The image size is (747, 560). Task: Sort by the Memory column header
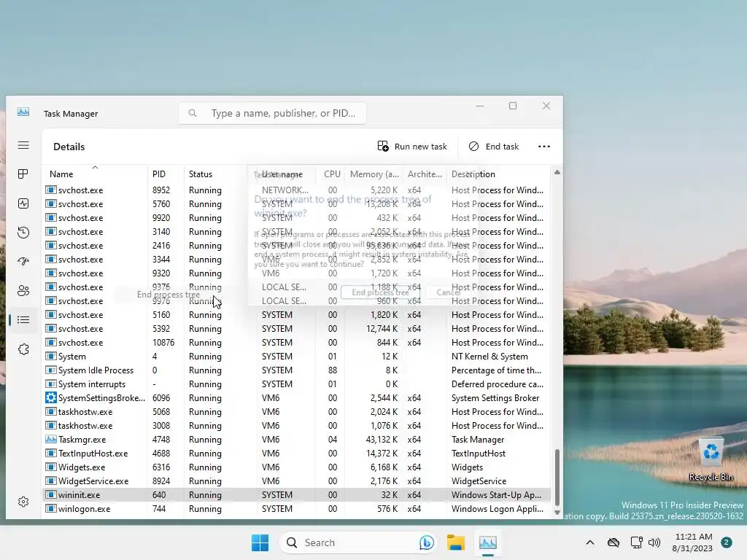[x=374, y=174]
